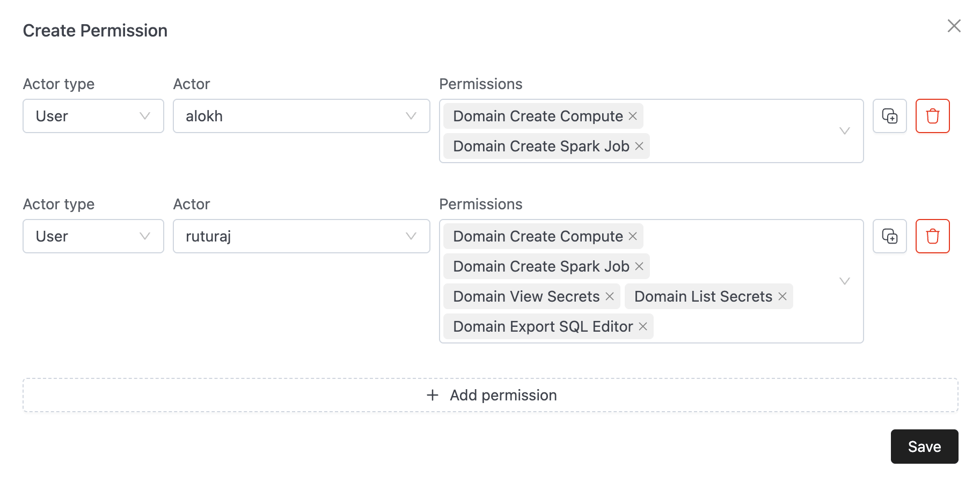This screenshot has width=980, height=497.
Task: Remove Domain Create Compute tag from alokh
Action: 633,116
